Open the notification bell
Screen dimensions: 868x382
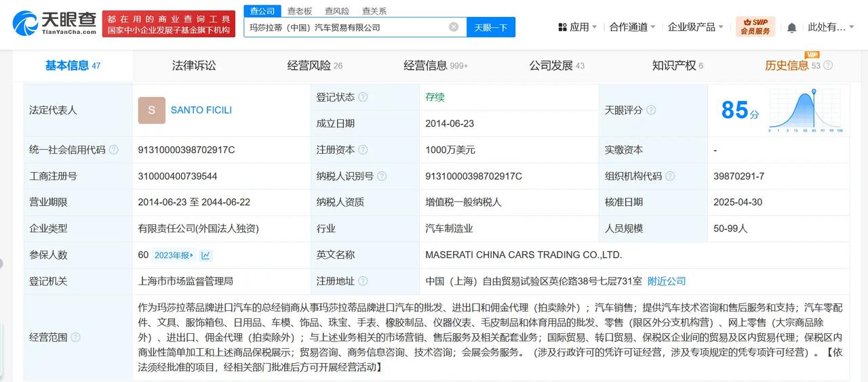click(x=791, y=28)
